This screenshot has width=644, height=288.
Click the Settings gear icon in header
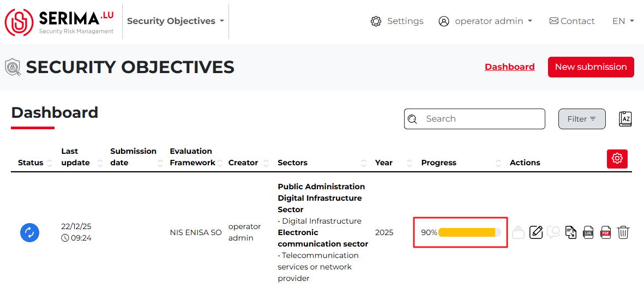click(x=376, y=21)
